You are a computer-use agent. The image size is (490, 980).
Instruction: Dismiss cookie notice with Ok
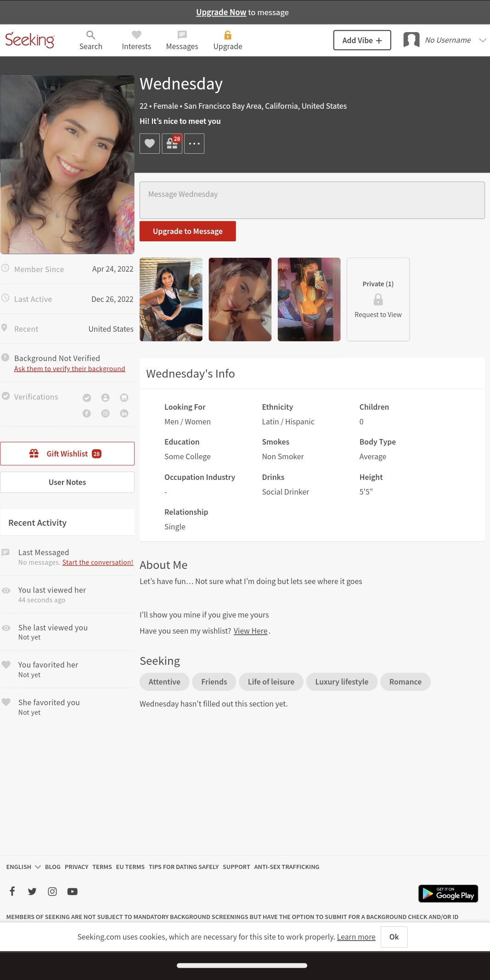394,937
